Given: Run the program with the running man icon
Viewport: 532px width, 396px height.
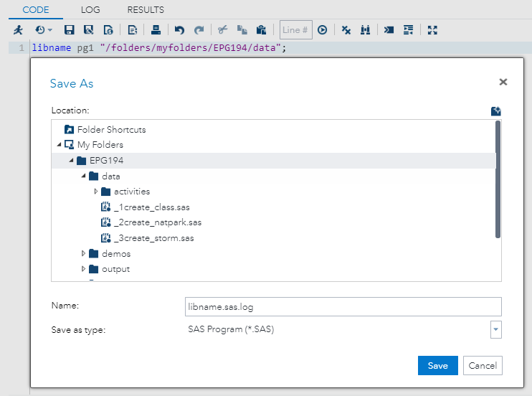Looking at the screenshot, I should click(x=18, y=30).
